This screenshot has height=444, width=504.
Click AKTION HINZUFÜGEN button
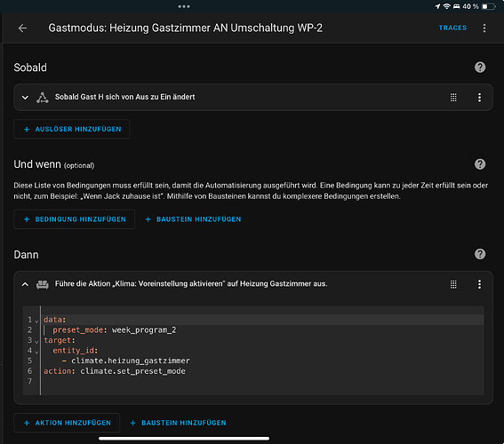click(x=67, y=423)
